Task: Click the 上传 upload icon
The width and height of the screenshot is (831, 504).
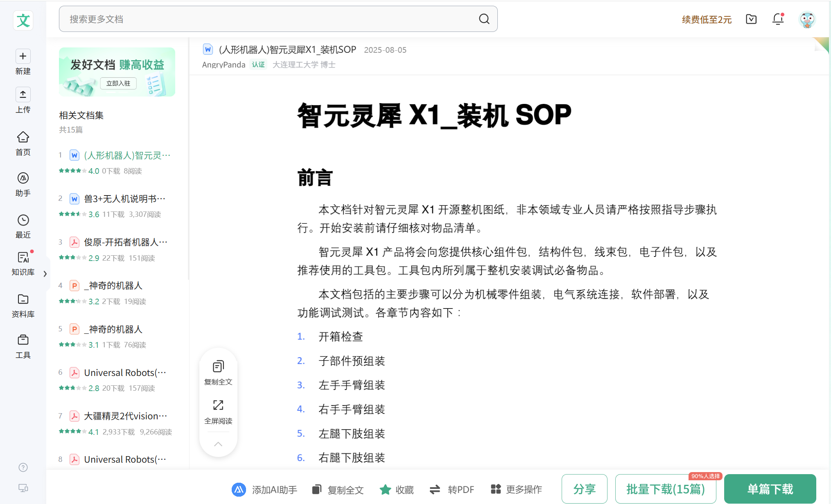Action: tap(23, 94)
